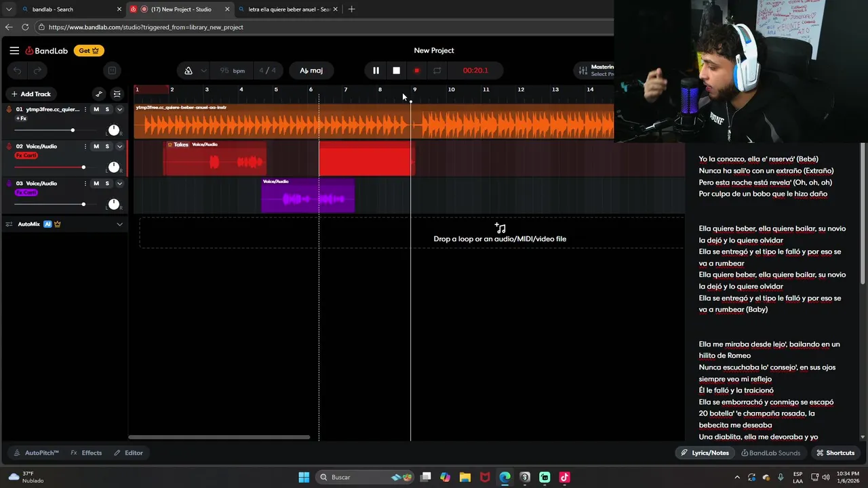Open the BandLab hamburger menu
The width and height of the screenshot is (868, 488).
click(x=14, y=50)
